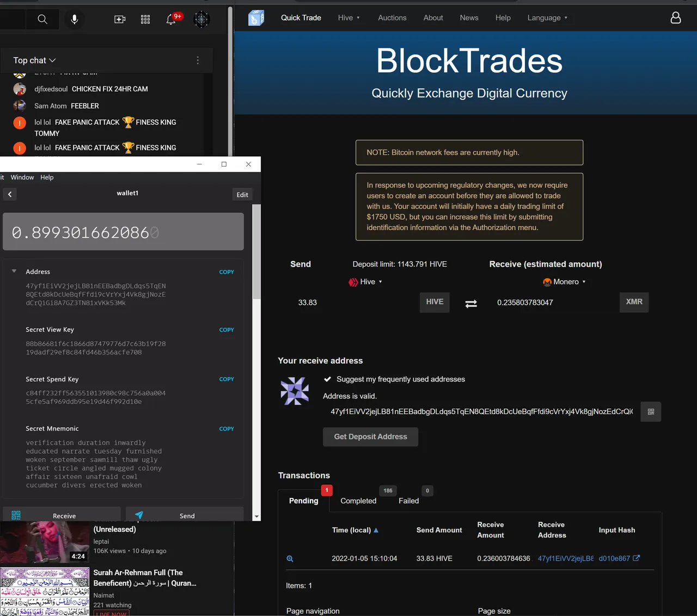Open Quick Trade in the navigation

click(x=301, y=18)
